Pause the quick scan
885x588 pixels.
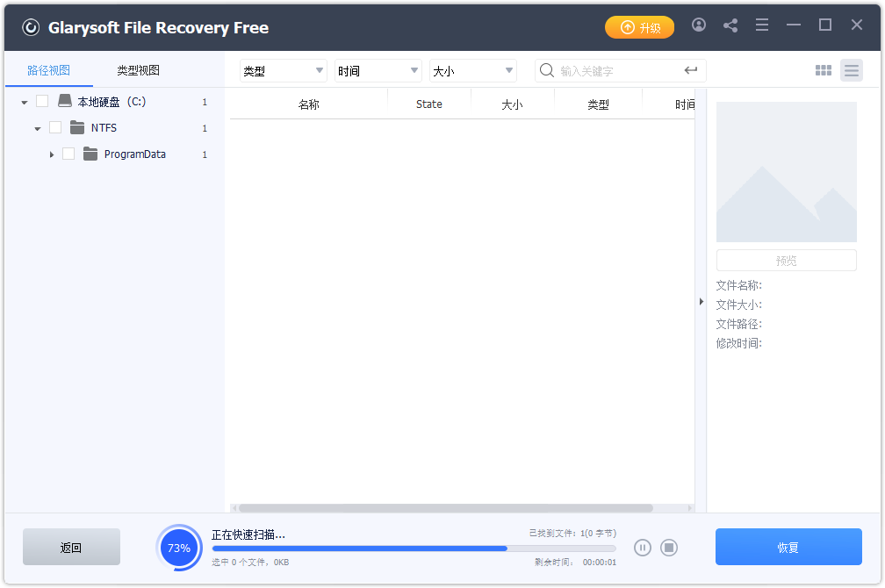click(642, 547)
